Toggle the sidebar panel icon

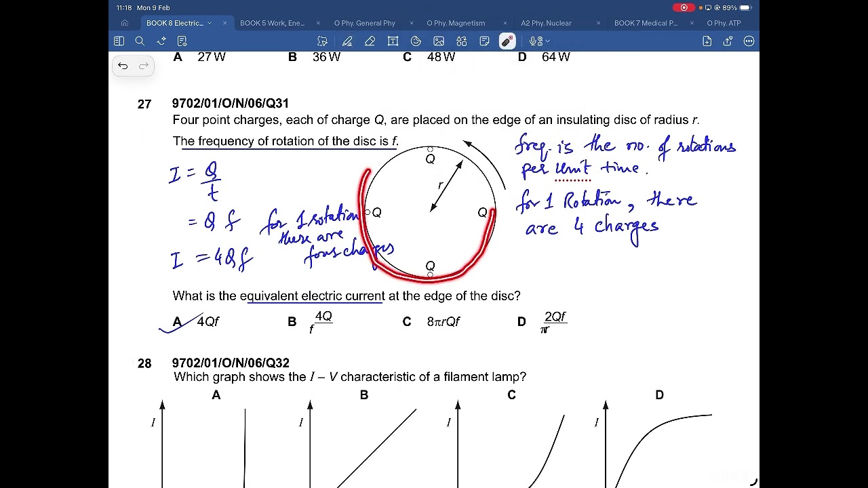pos(119,41)
